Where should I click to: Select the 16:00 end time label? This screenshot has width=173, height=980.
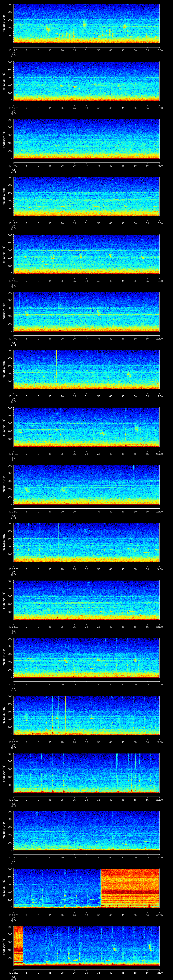tap(159, 108)
